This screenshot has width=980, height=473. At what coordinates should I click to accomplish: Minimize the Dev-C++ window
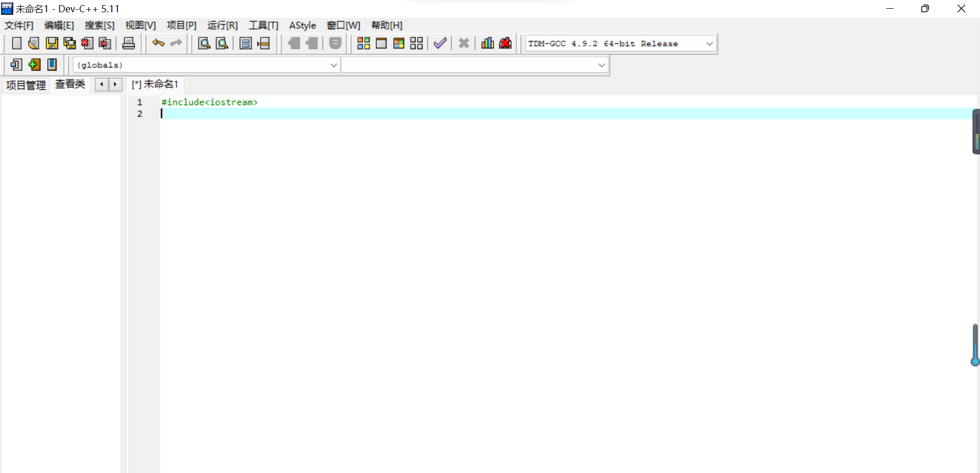pos(890,9)
